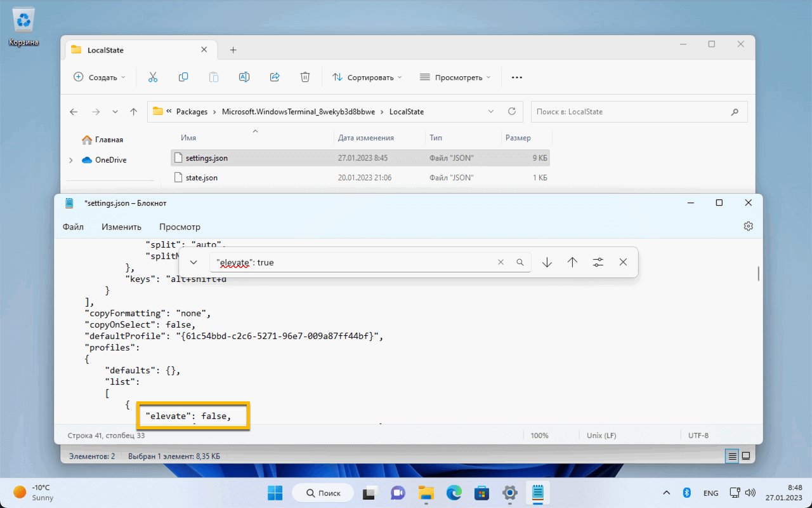The image size is (812, 508).
Task: Select the state.json file
Action: [x=360, y=178]
